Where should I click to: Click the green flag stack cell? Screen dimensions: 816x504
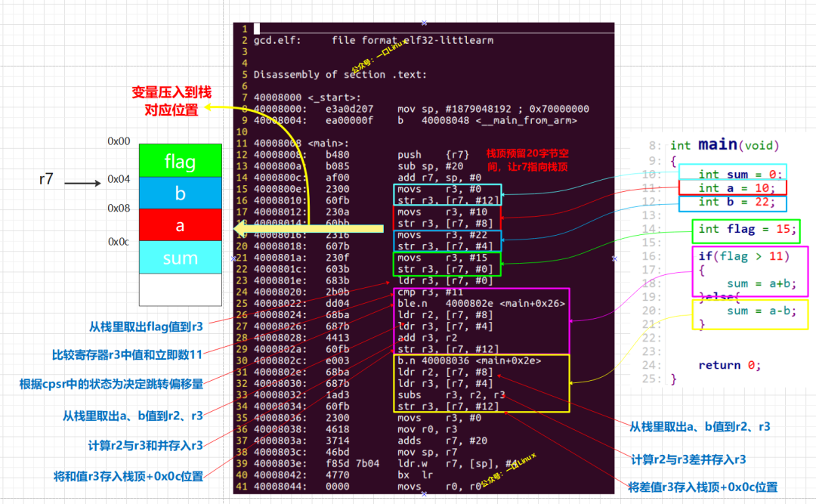[x=180, y=161]
